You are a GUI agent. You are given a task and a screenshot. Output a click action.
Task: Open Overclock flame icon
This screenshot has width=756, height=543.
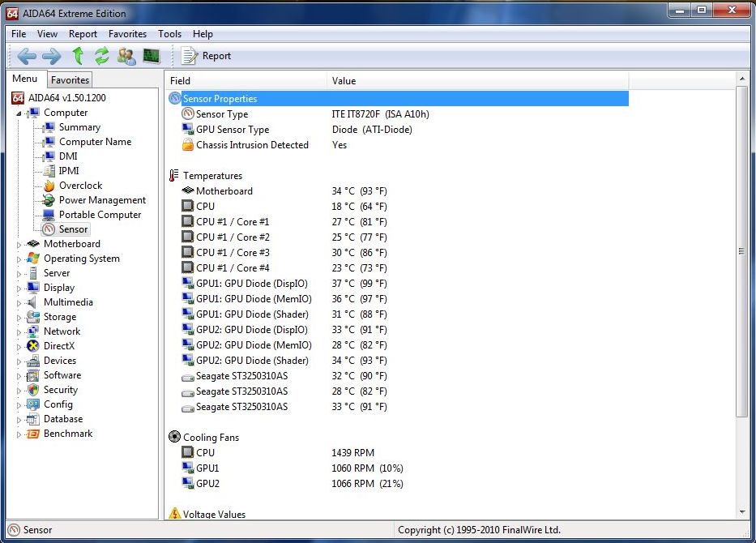pyautogui.click(x=49, y=185)
